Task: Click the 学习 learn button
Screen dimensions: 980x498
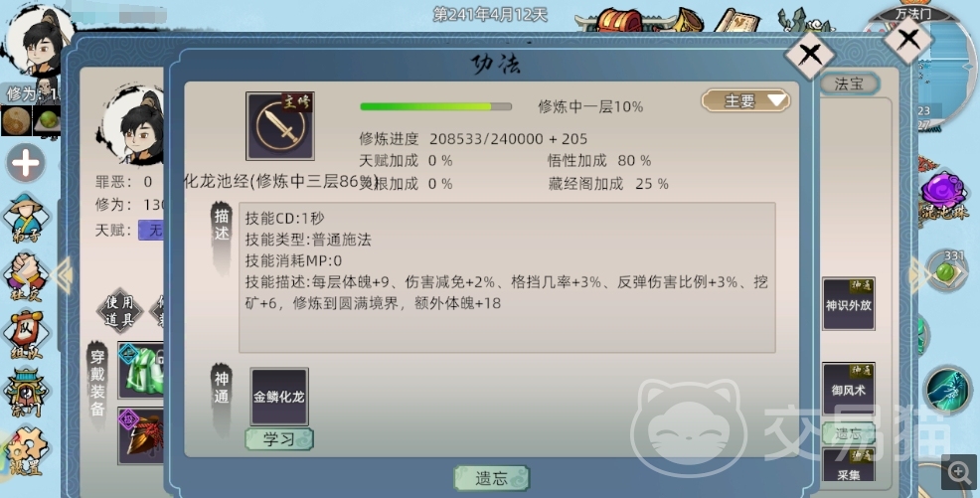Action: tap(278, 438)
